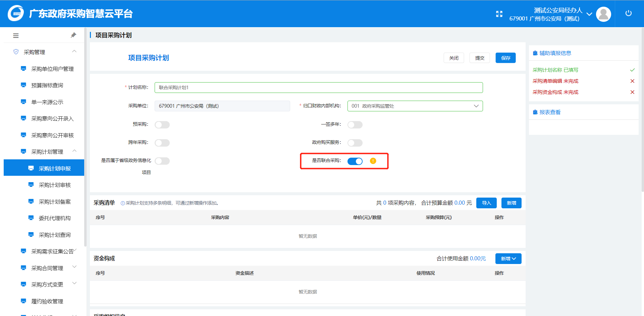Open 采购计划审核 in the sidebar

coord(55,185)
